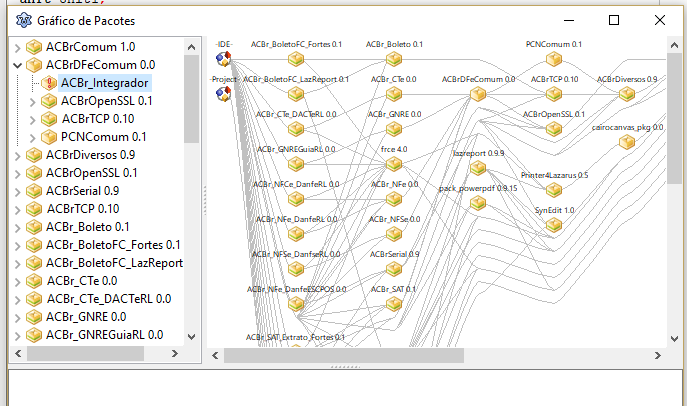Expand ACBr_Boleto 0.1 in the tree
The width and height of the screenshot is (687, 406).
(18, 227)
